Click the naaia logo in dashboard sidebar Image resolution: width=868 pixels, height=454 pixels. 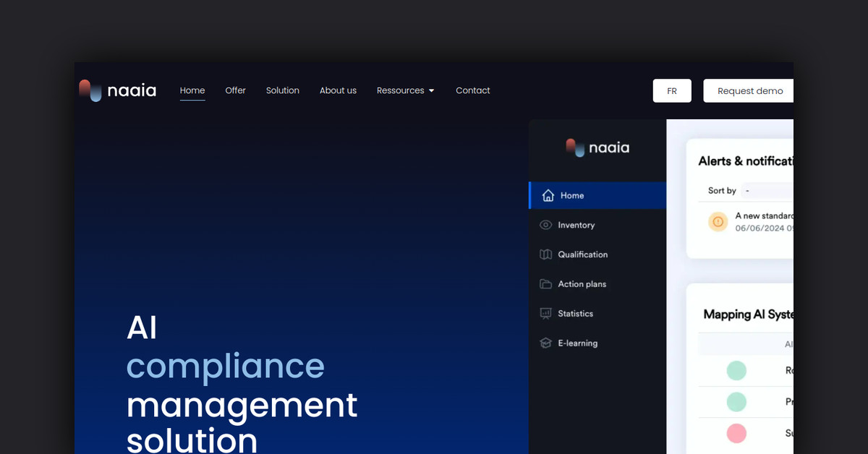pyautogui.click(x=597, y=147)
